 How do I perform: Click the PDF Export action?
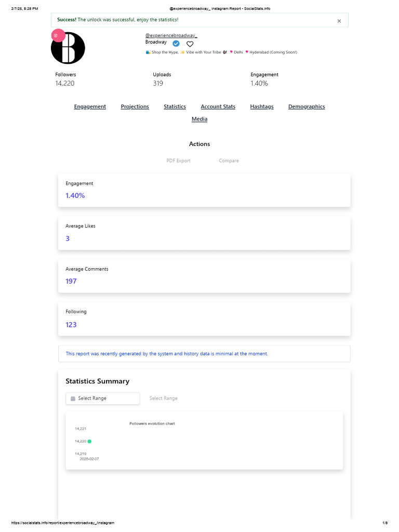tap(178, 161)
